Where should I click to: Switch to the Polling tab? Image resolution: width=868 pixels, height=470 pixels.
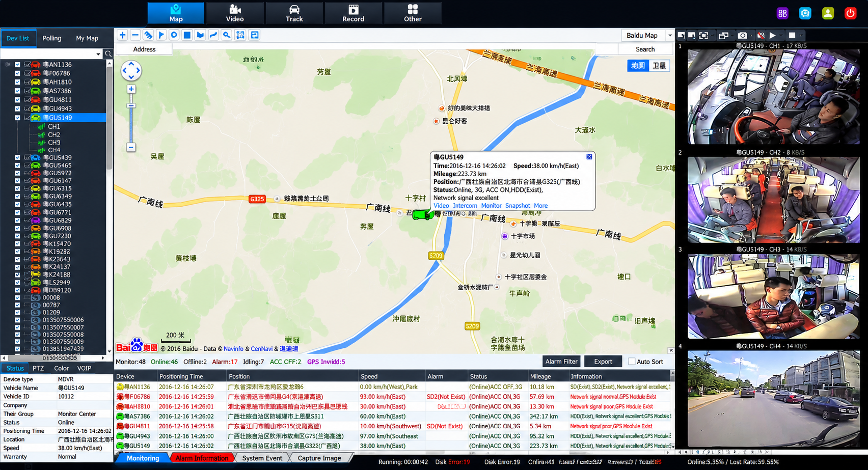pos(52,38)
